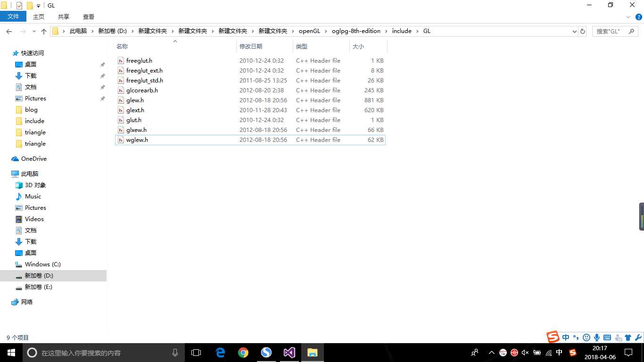The image size is (644, 362).
Task: Open the recent locations dropdown arrow
Action: tap(34, 31)
